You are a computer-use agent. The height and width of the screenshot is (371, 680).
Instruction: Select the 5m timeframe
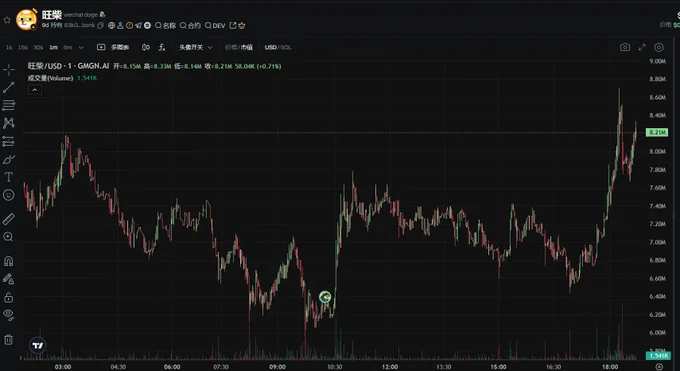[x=68, y=47]
